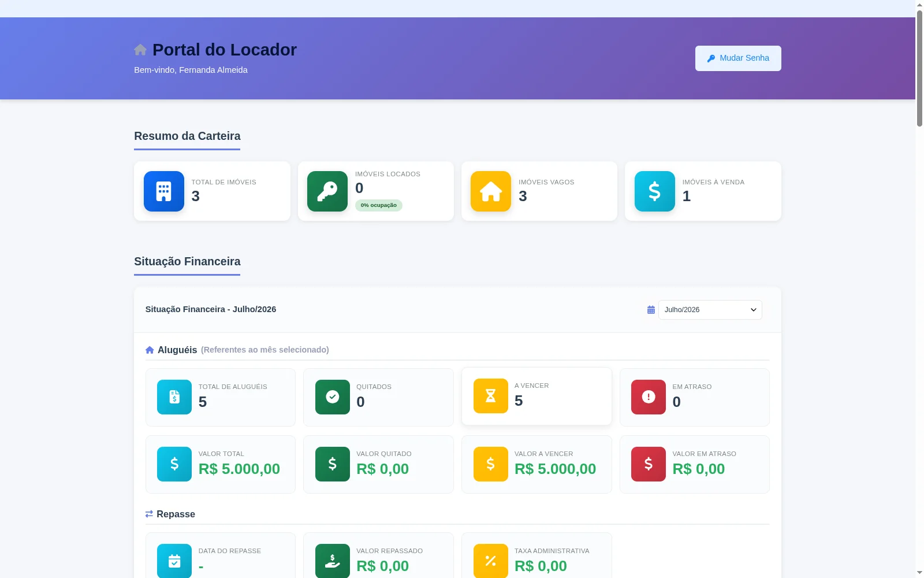924x578 pixels.
Task: Click the blue building icon for Total de Imóveis
Action: 164,191
